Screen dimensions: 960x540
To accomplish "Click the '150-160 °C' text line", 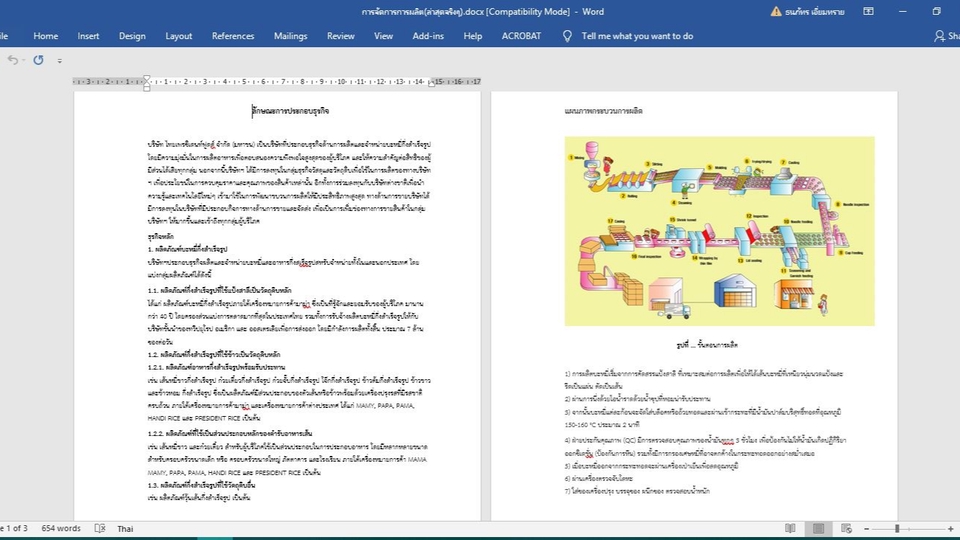I will [x=602, y=424].
